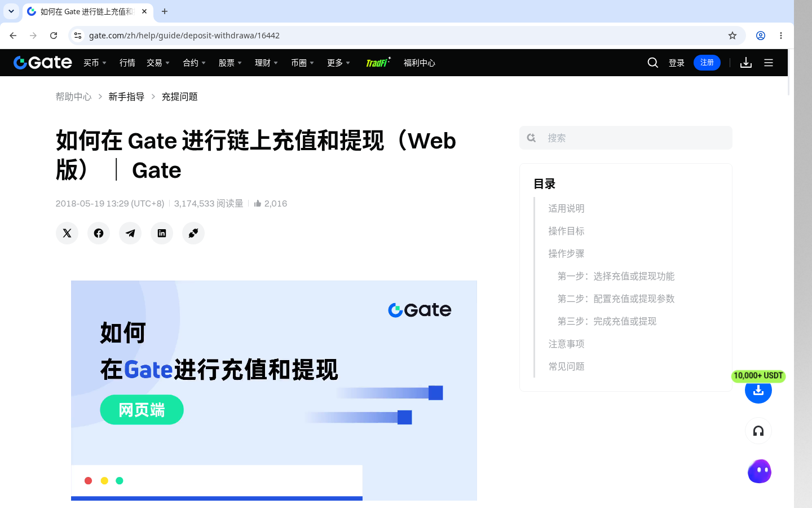Open the 行情 markets page

point(127,63)
